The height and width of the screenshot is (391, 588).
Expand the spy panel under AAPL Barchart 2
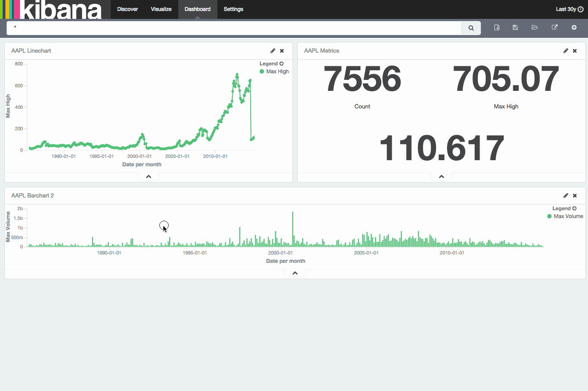pyautogui.click(x=295, y=273)
